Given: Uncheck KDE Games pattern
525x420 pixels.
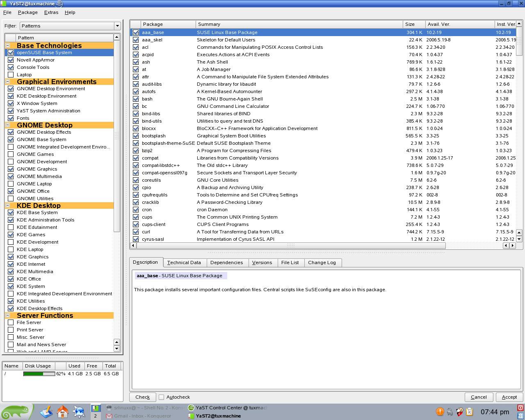Looking at the screenshot, I should point(11,235).
